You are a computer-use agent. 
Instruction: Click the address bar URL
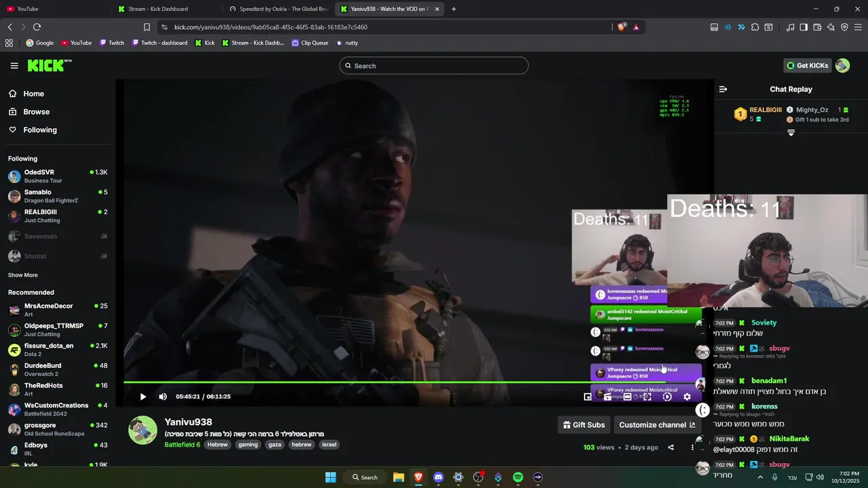coord(271,27)
